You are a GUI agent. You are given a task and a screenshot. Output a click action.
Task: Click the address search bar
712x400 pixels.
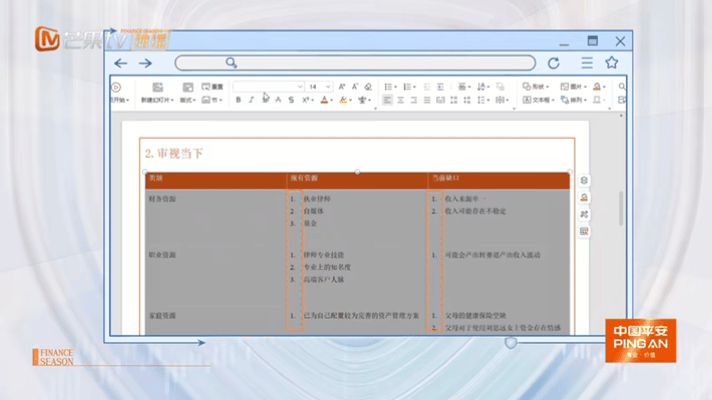(355, 63)
